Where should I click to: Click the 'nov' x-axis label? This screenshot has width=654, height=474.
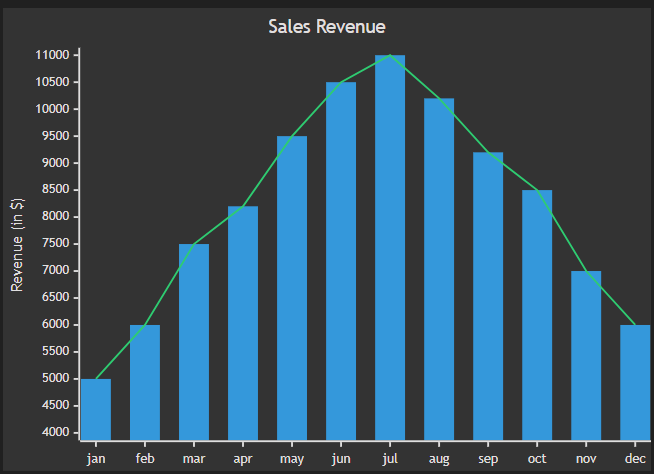click(586, 459)
